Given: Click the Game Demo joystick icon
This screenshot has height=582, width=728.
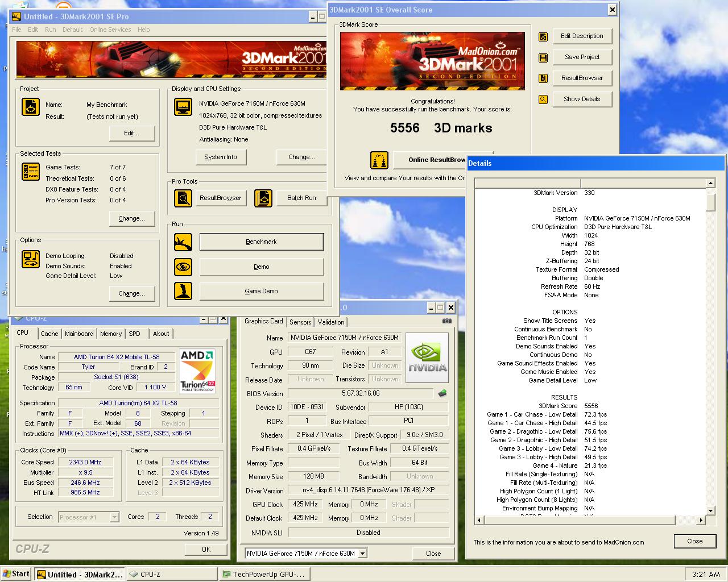Looking at the screenshot, I should point(183,291).
